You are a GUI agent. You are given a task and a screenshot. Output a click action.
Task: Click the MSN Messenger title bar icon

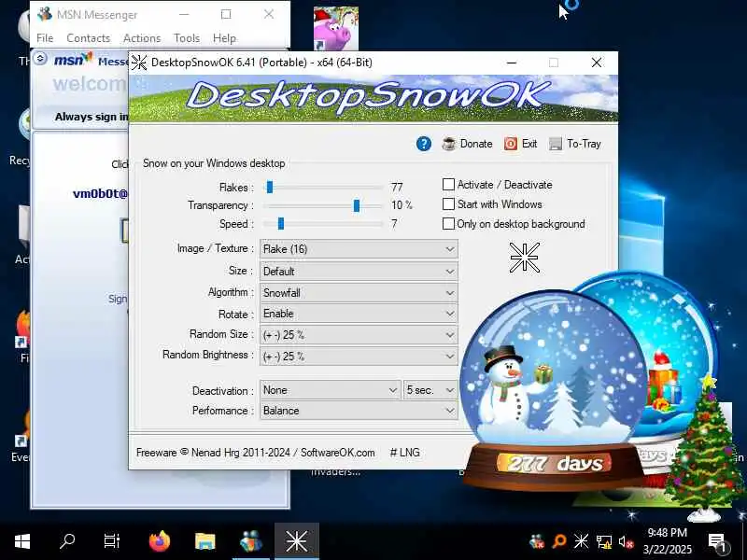45,14
